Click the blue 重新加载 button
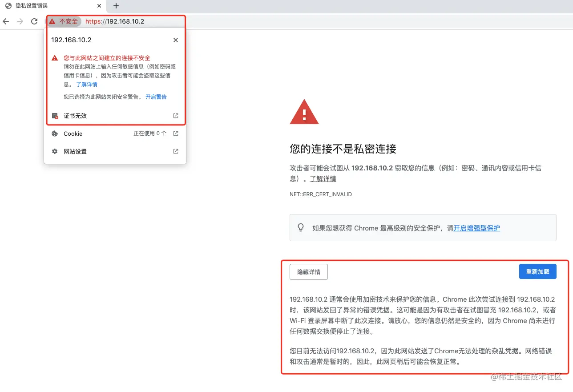 coord(538,271)
